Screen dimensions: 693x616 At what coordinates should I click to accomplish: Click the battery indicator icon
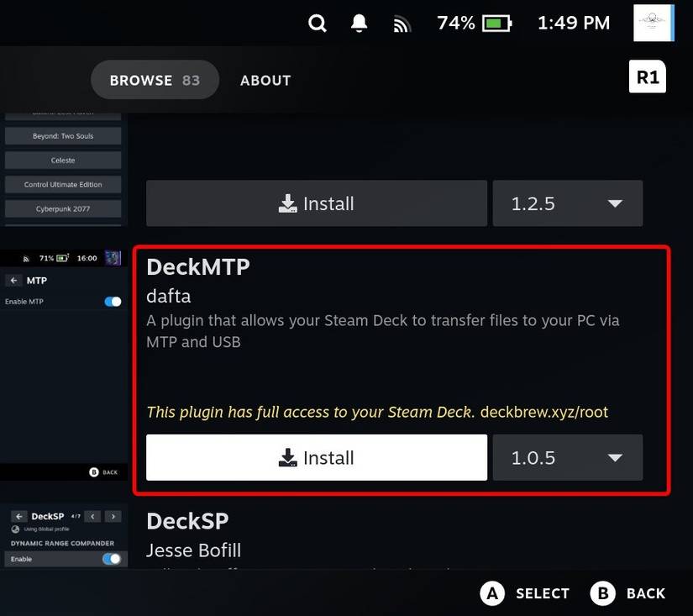(x=497, y=23)
